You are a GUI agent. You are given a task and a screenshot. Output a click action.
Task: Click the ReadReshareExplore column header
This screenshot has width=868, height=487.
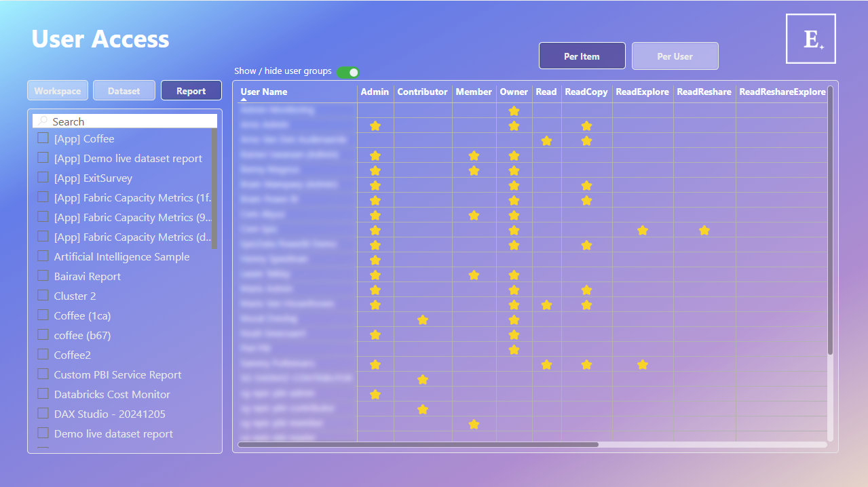coord(782,92)
